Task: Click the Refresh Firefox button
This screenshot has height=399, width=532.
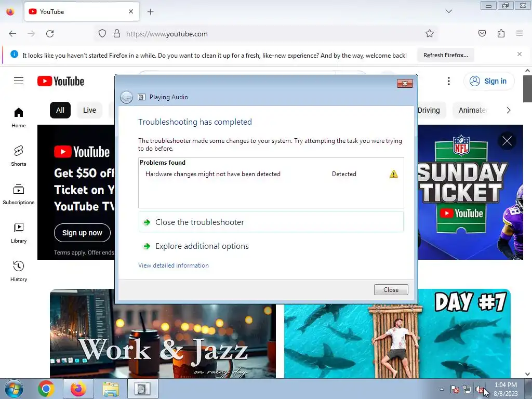Action: point(445,55)
